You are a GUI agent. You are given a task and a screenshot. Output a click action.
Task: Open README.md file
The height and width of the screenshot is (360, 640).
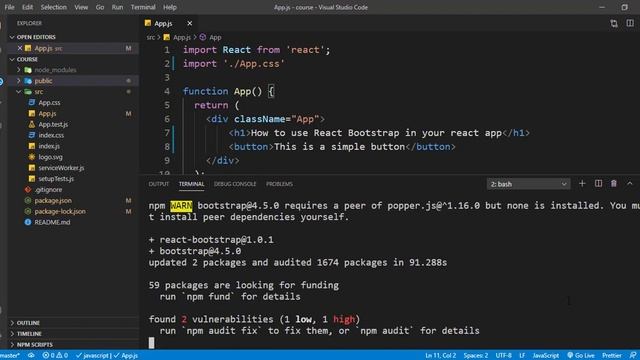coord(52,222)
